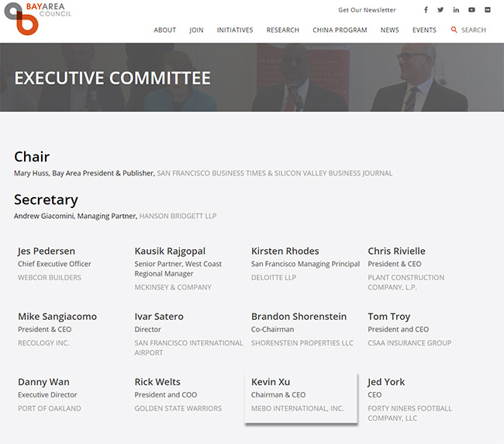This screenshot has height=444, width=504.
Task: Click the Search field text
Action: 474,30
